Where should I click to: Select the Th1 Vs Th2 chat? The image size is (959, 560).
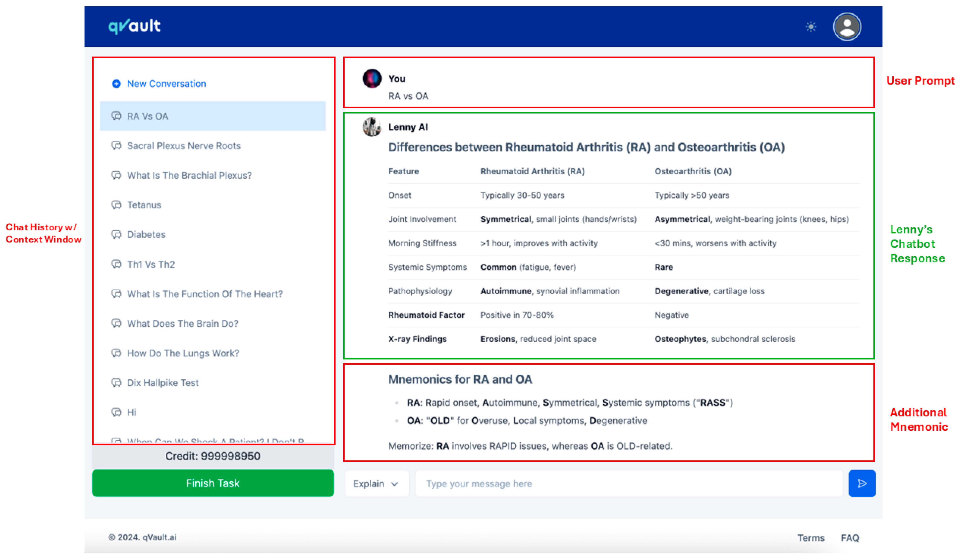point(151,264)
